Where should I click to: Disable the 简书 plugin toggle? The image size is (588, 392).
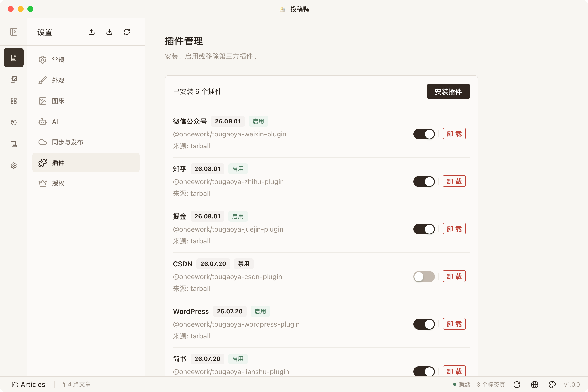click(x=424, y=371)
